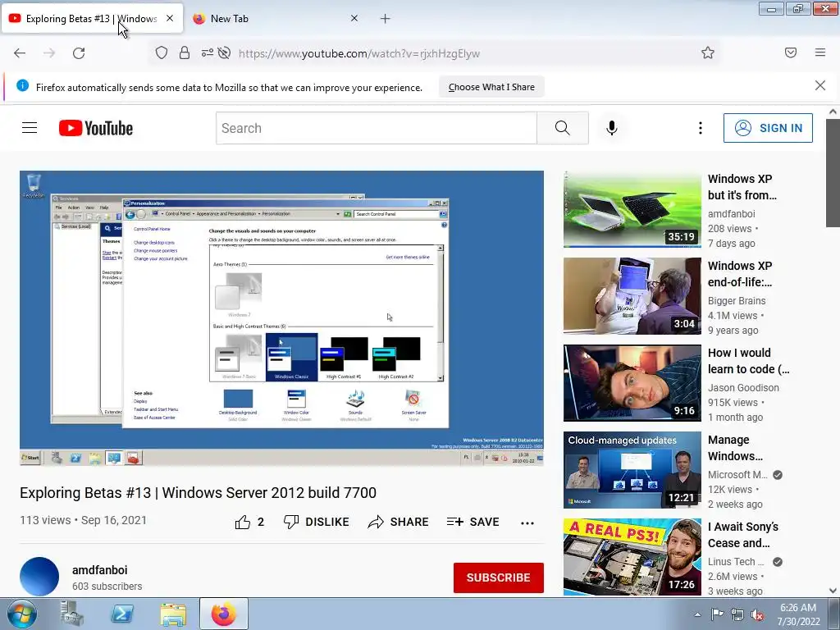This screenshot has width=840, height=630.
Task: Click the '603 subscribers' text
Action: (x=107, y=586)
